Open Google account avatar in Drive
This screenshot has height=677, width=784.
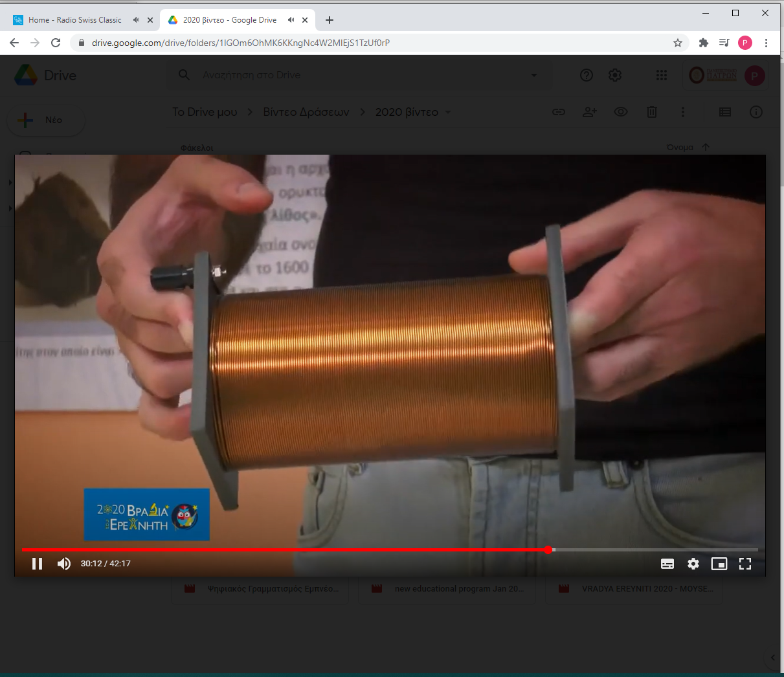pyautogui.click(x=754, y=76)
